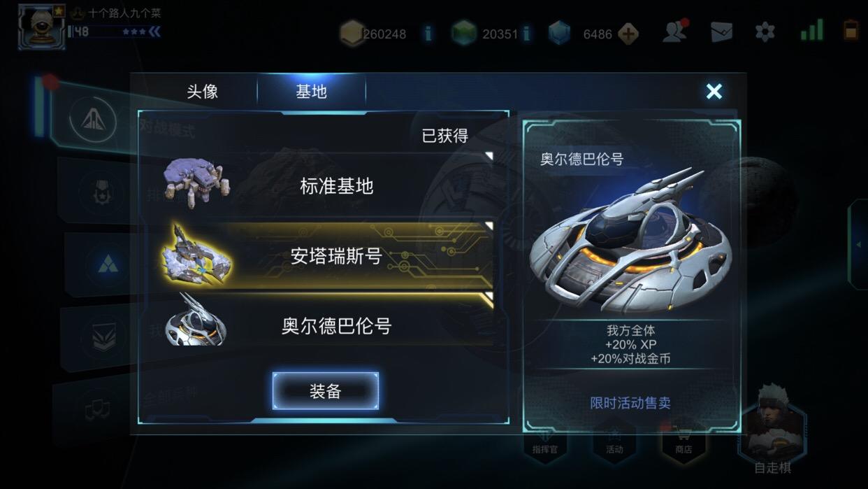Click the 装备 equip button

326,391
